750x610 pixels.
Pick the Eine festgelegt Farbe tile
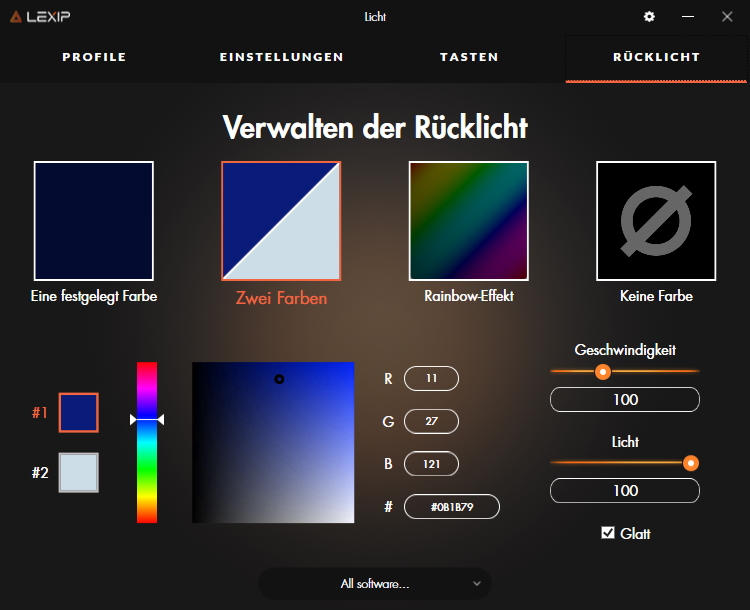pyautogui.click(x=94, y=220)
